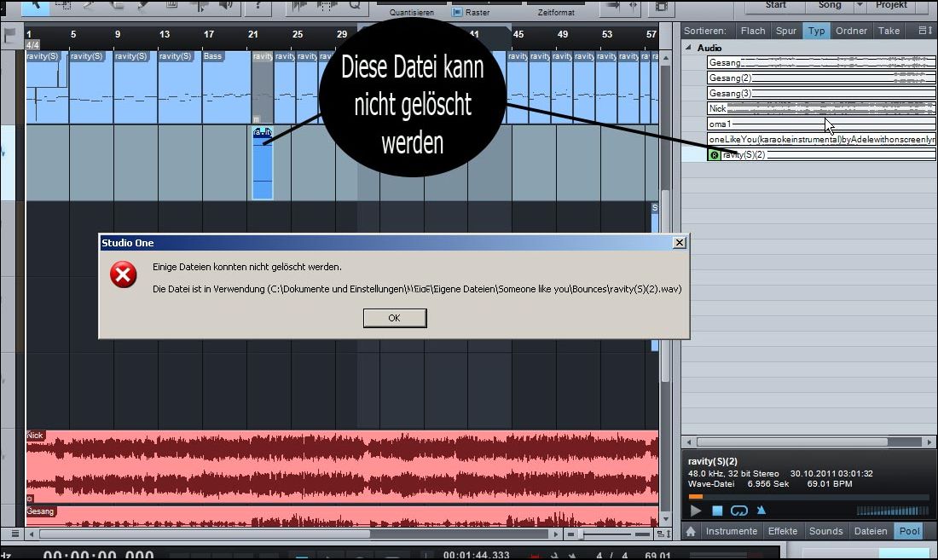The width and height of the screenshot is (938, 560).
Task: Toggle the metronome sync preview icon
Action: pyautogui.click(x=761, y=511)
